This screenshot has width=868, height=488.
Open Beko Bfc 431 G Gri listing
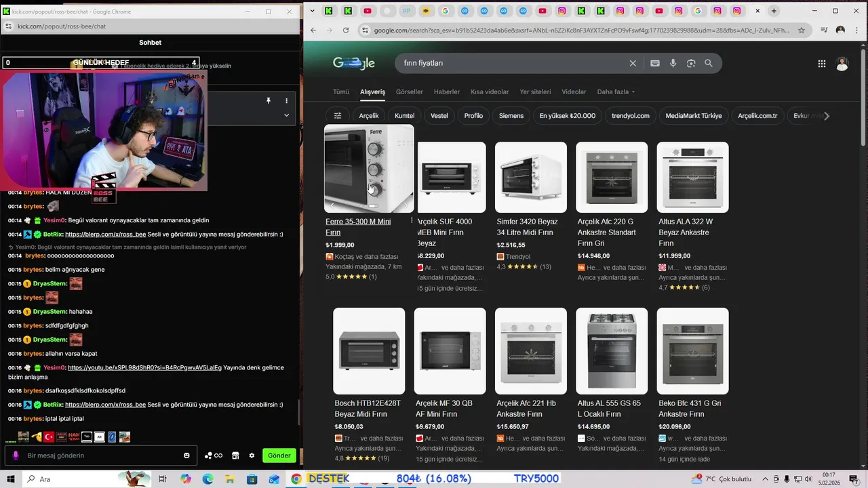coord(690,409)
